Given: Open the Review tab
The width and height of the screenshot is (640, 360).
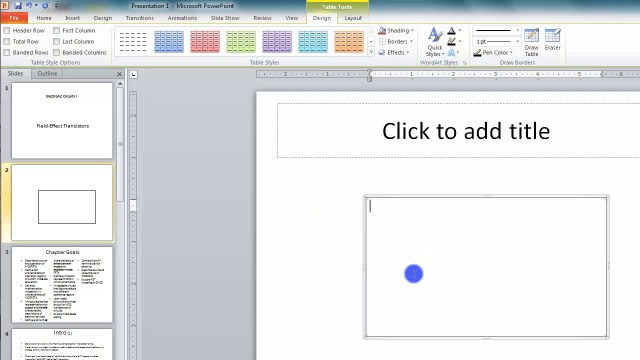Looking at the screenshot, I should click(x=262, y=18).
